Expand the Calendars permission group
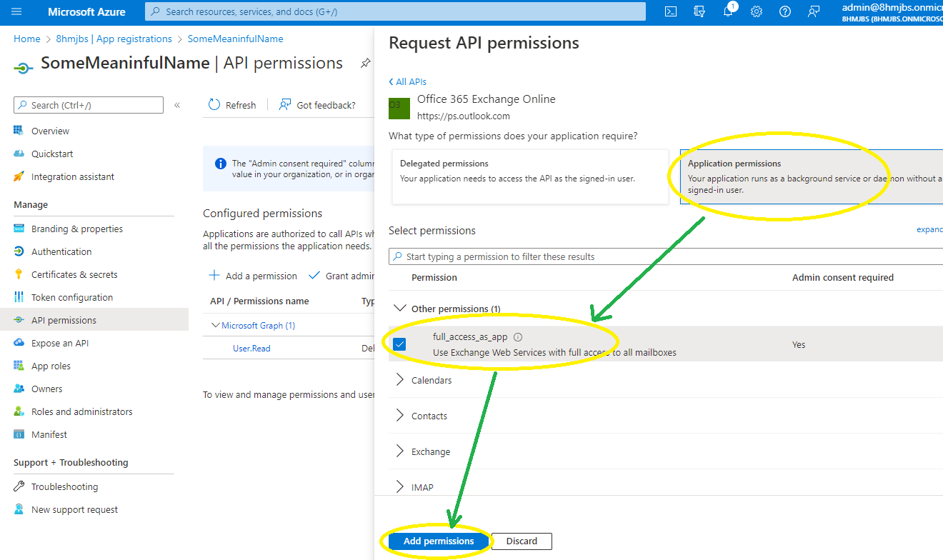Viewport: 943px width, 560px height. pyautogui.click(x=400, y=380)
